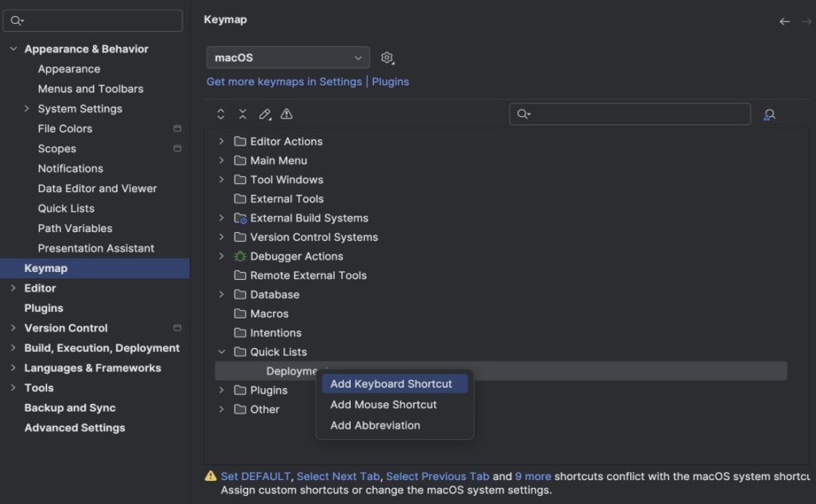Click the back arrow at the top right
Image resolution: width=816 pixels, height=504 pixels.
784,22
